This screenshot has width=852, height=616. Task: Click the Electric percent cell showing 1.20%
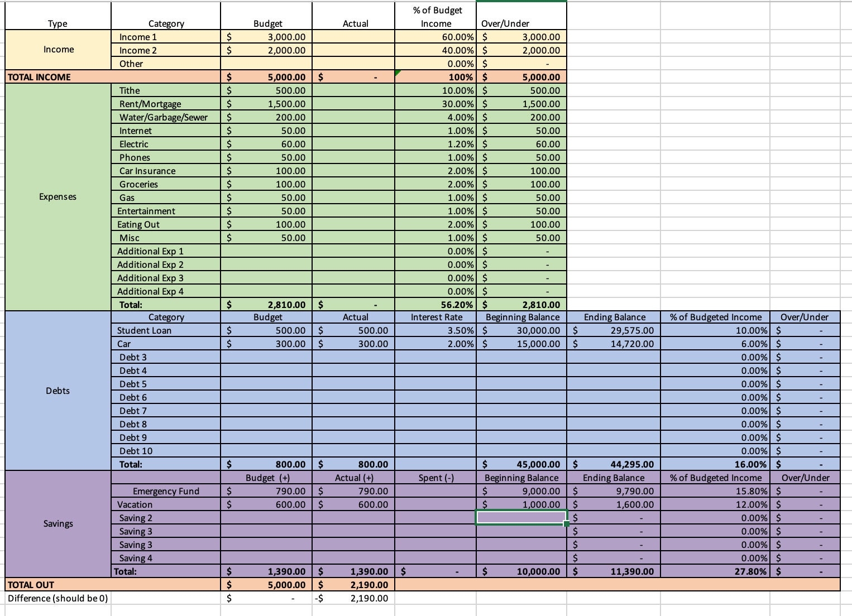(x=435, y=144)
